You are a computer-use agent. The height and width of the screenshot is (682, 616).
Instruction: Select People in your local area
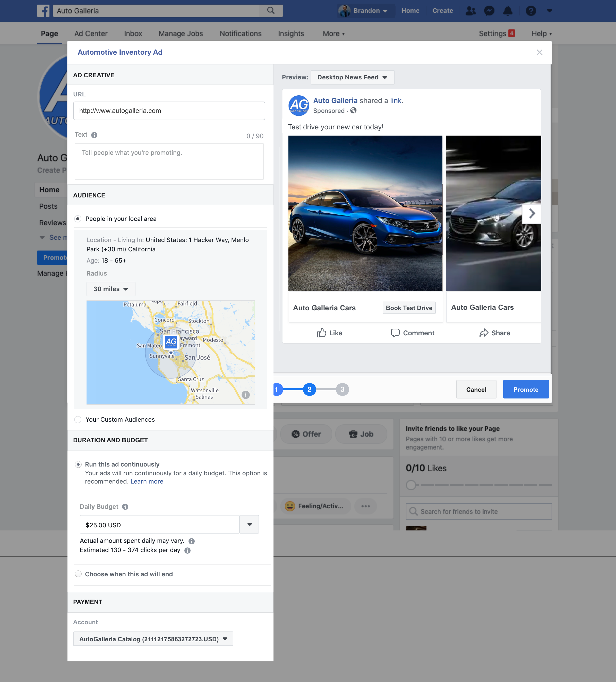(78, 219)
